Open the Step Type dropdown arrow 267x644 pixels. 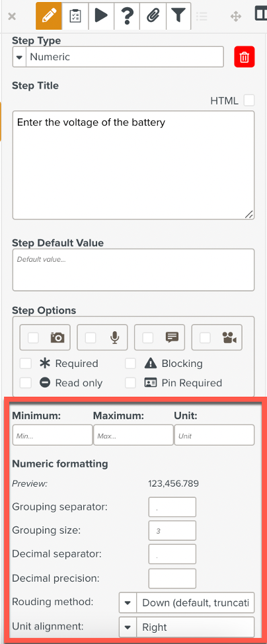(19, 57)
